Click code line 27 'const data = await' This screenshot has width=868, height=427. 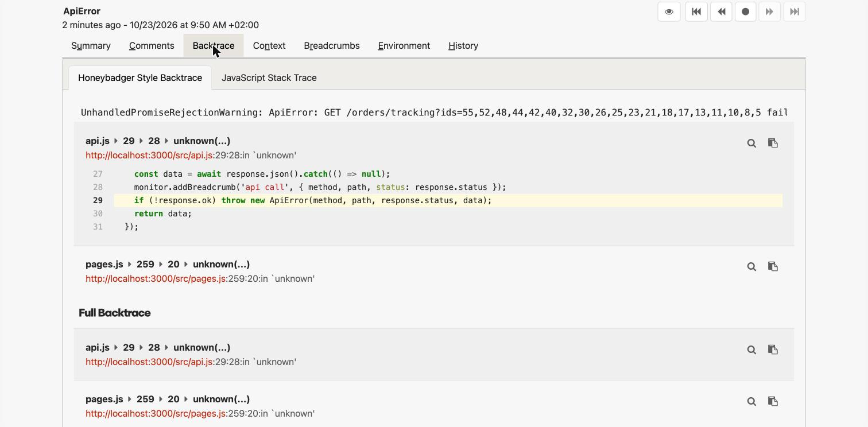click(262, 174)
